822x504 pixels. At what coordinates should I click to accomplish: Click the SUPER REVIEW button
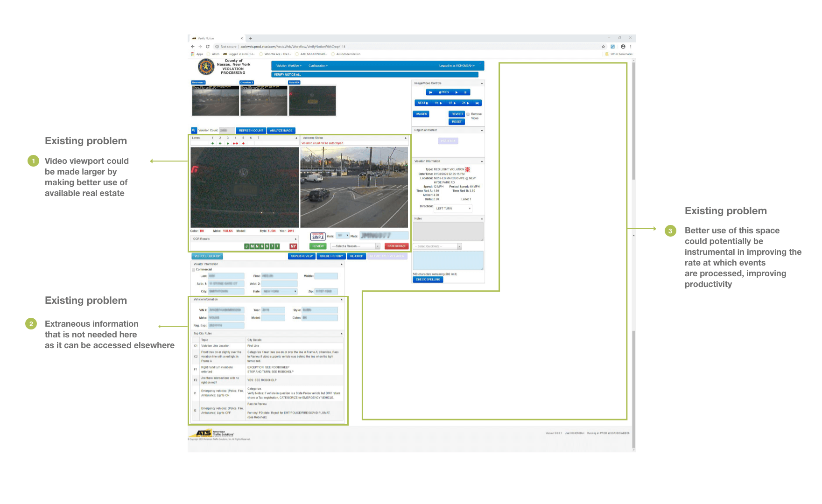(x=302, y=256)
